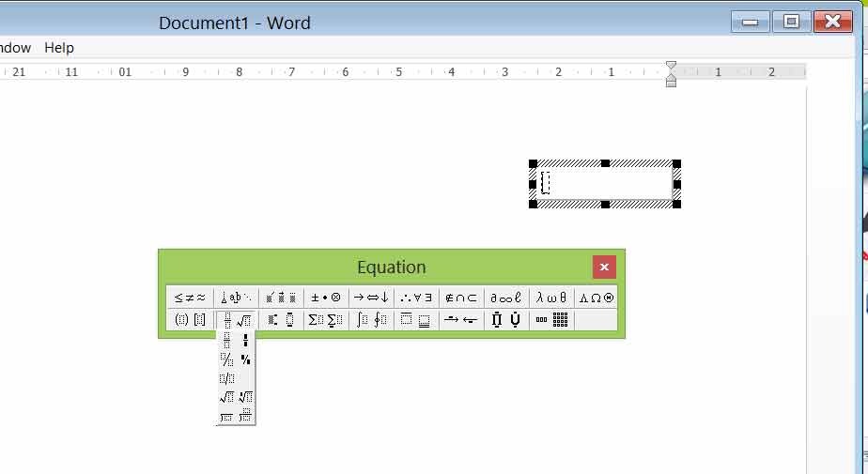Click inside the equation editing box
Image resolution: width=868 pixels, height=474 pixels.
[606, 183]
